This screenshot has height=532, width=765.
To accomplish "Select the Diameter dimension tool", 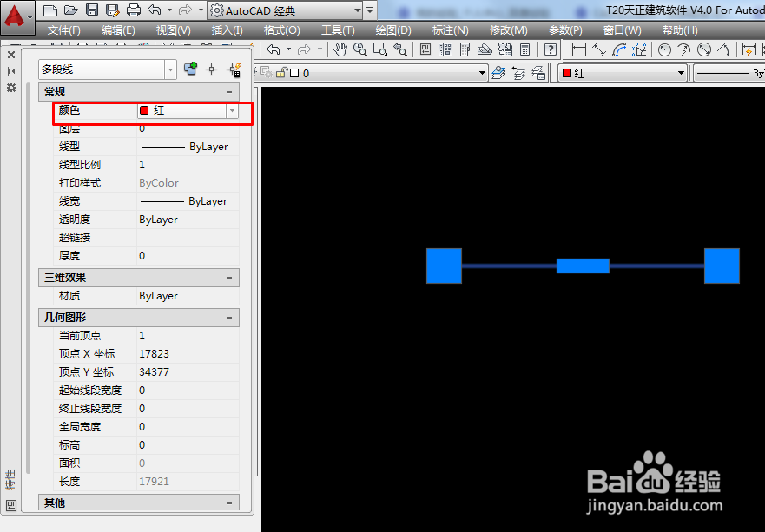I will pos(704,49).
